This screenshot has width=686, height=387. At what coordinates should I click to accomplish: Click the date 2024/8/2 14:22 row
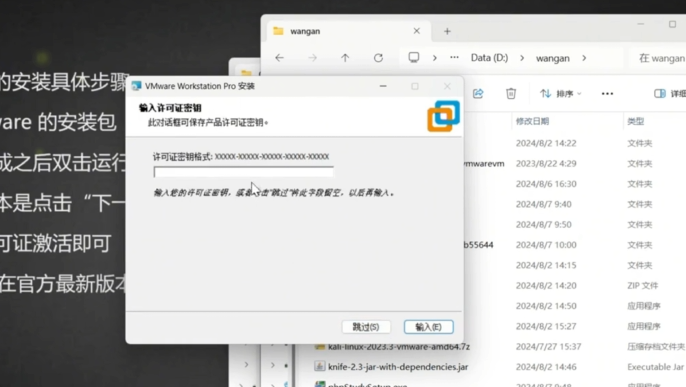pyautogui.click(x=546, y=143)
